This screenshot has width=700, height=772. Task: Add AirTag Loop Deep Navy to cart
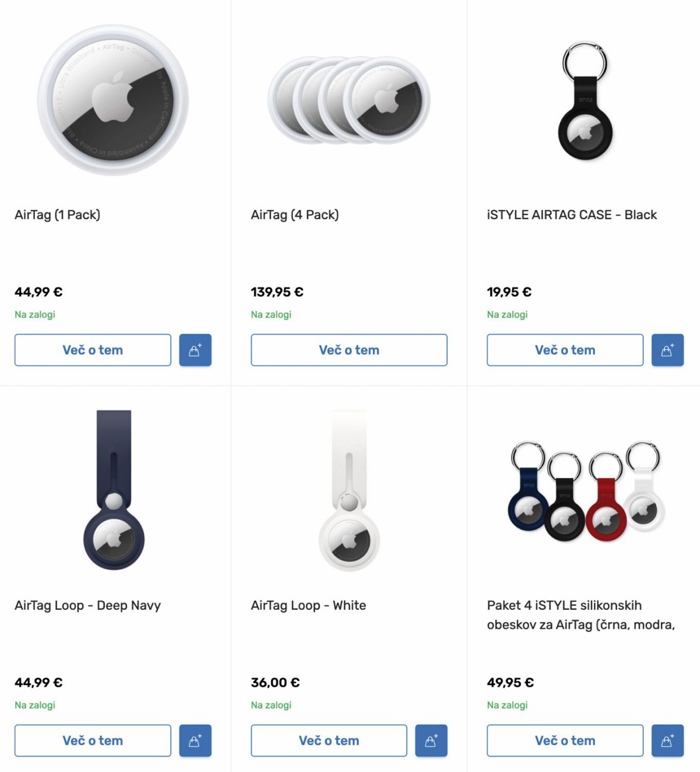click(x=195, y=741)
